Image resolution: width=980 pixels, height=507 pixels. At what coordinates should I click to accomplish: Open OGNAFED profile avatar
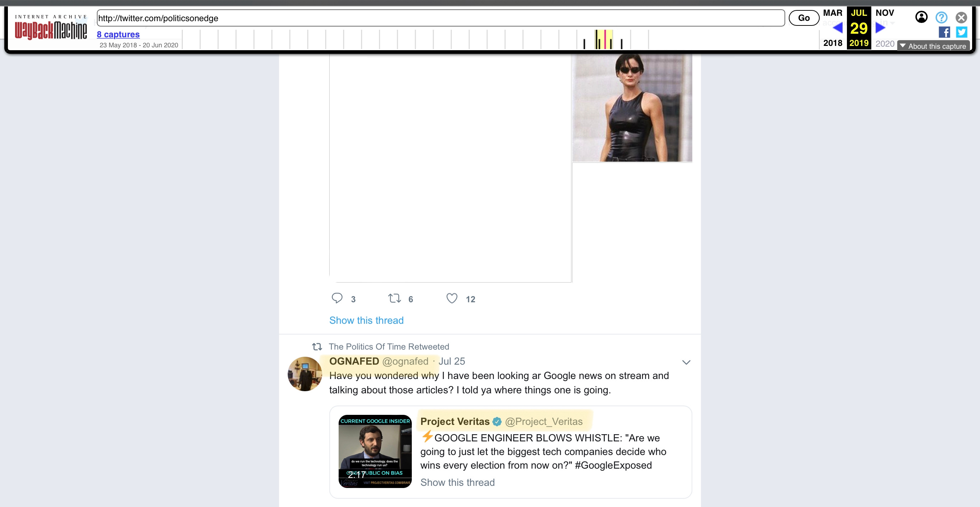(x=305, y=374)
